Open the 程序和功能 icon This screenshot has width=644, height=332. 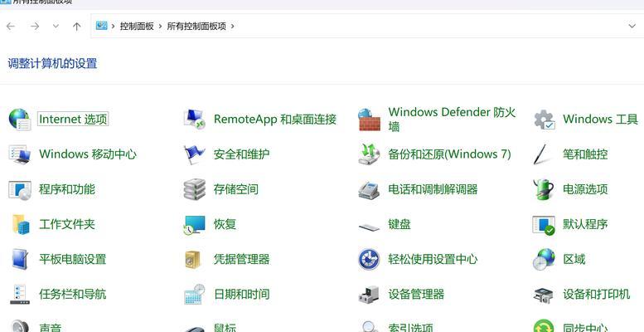[x=19, y=189]
